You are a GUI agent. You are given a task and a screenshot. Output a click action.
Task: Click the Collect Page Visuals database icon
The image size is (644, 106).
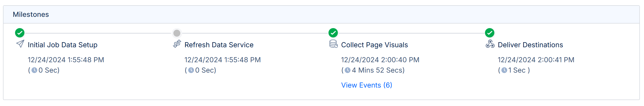(333, 44)
